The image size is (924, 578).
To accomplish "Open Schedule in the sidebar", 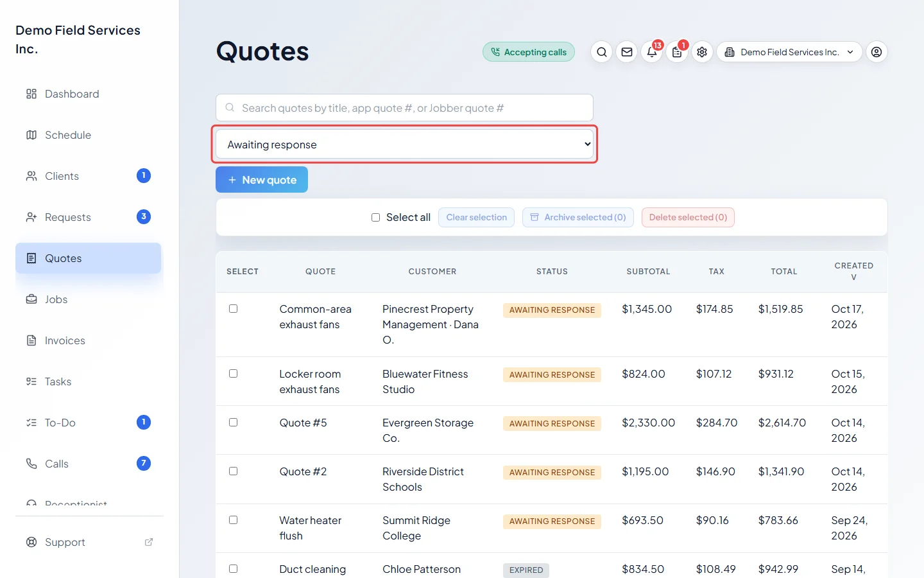I will click(89, 135).
